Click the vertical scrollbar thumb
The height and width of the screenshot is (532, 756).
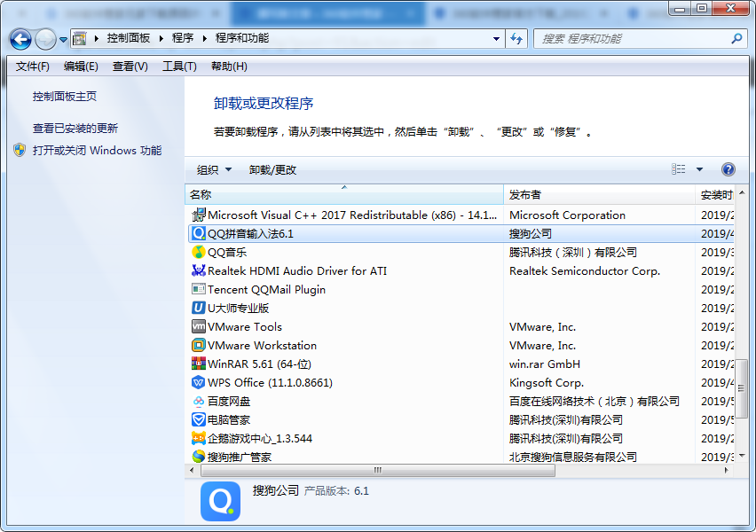tap(742, 388)
